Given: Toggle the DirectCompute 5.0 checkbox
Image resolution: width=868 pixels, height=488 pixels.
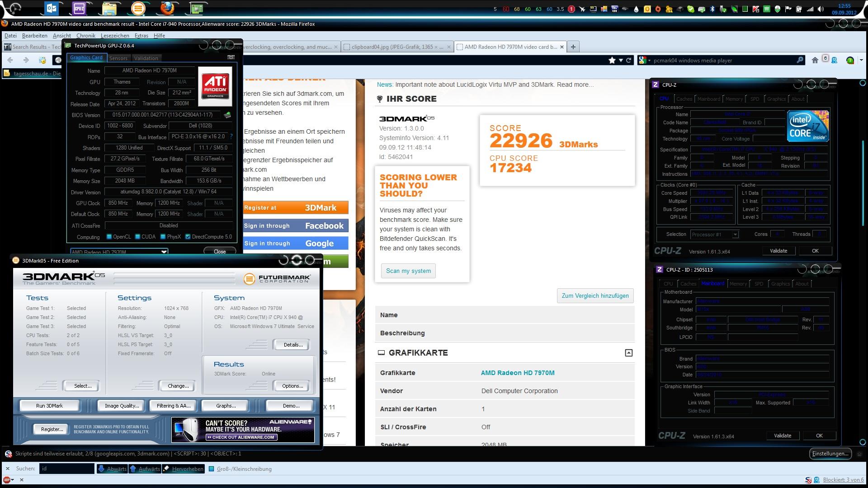Looking at the screenshot, I should pos(188,237).
